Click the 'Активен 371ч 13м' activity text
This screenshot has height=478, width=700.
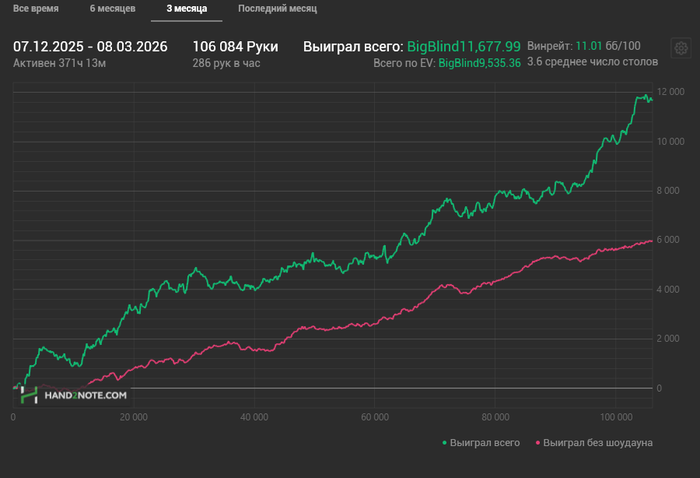coord(59,63)
